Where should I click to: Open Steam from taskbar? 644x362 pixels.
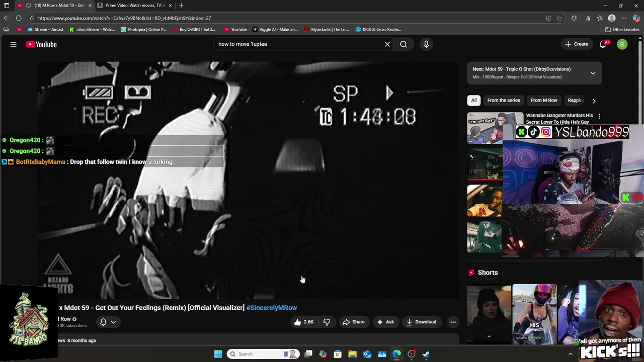426,354
